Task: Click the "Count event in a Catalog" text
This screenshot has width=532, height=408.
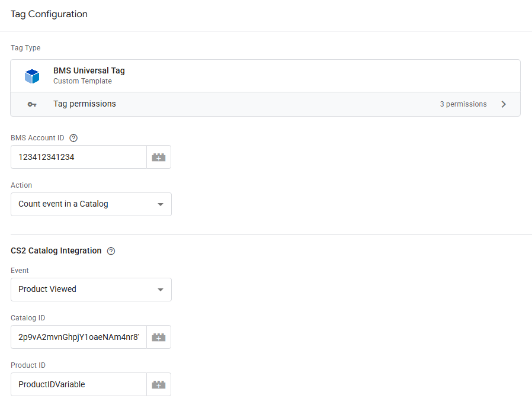Action: 63,204
